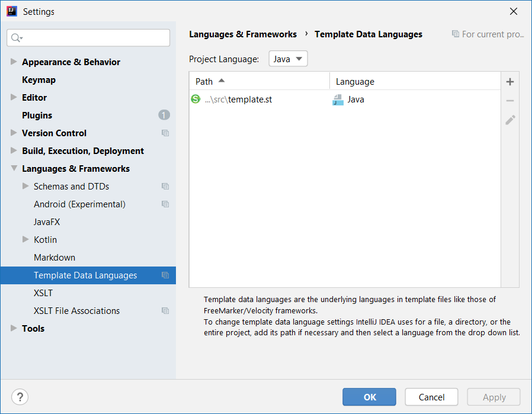Select Keymap in settings tree
This screenshot has height=414, width=532.
click(39, 80)
